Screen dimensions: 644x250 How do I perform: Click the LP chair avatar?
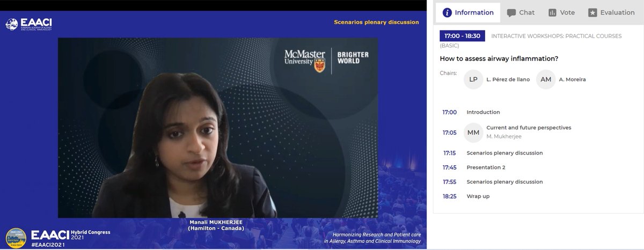[473, 79]
